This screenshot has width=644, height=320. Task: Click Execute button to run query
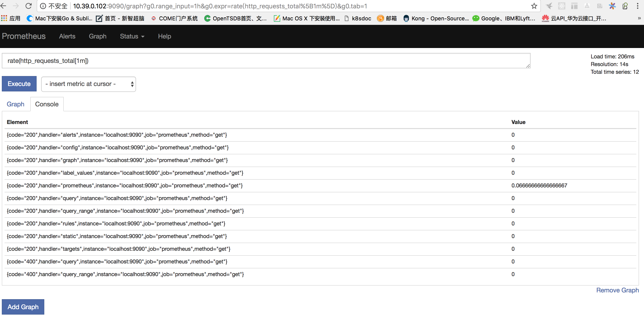[19, 84]
